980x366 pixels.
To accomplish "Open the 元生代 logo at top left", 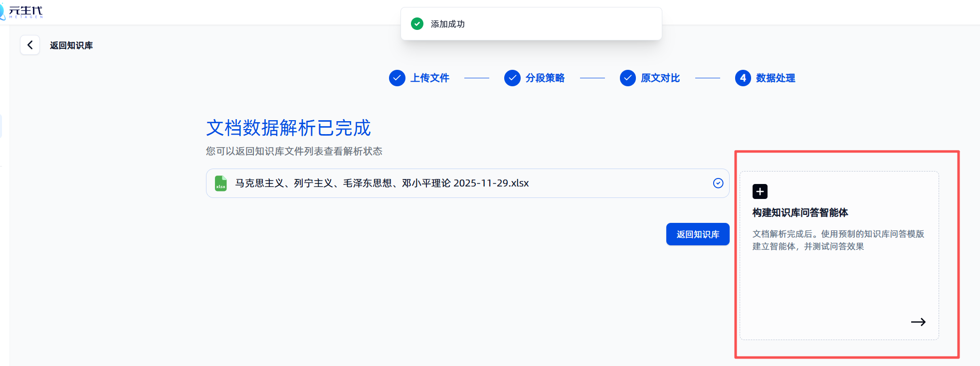I will [22, 11].
